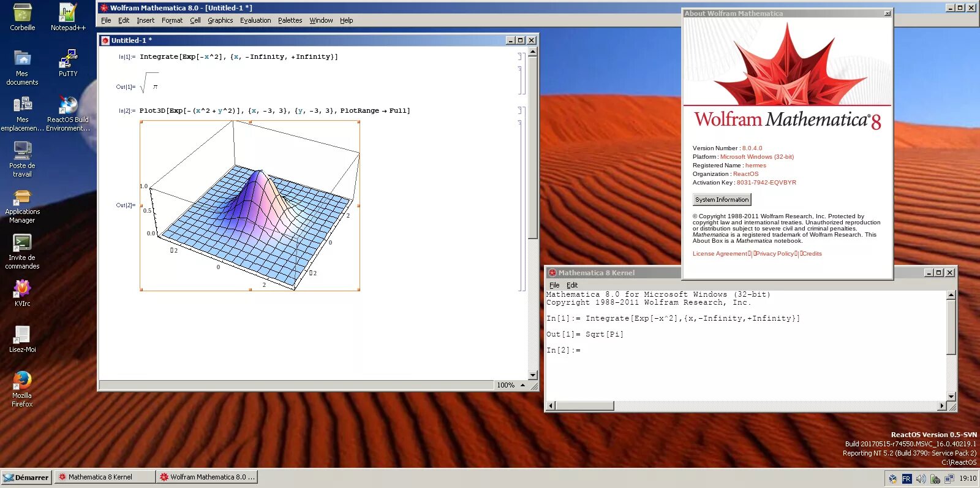Launch Mozilla Firefox from desktop
The width and height of the screenshot is (980, 488).
[x=22, y=389]
